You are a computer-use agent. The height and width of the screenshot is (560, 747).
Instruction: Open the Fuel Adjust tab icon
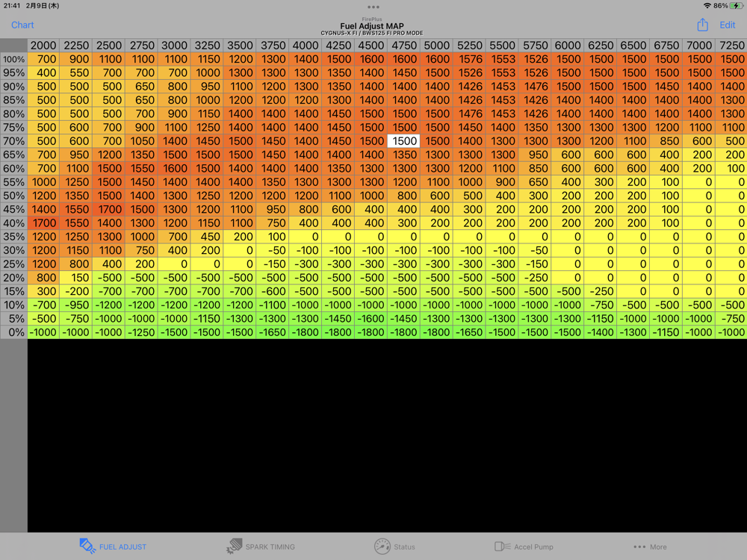click(x=87, y=546)
